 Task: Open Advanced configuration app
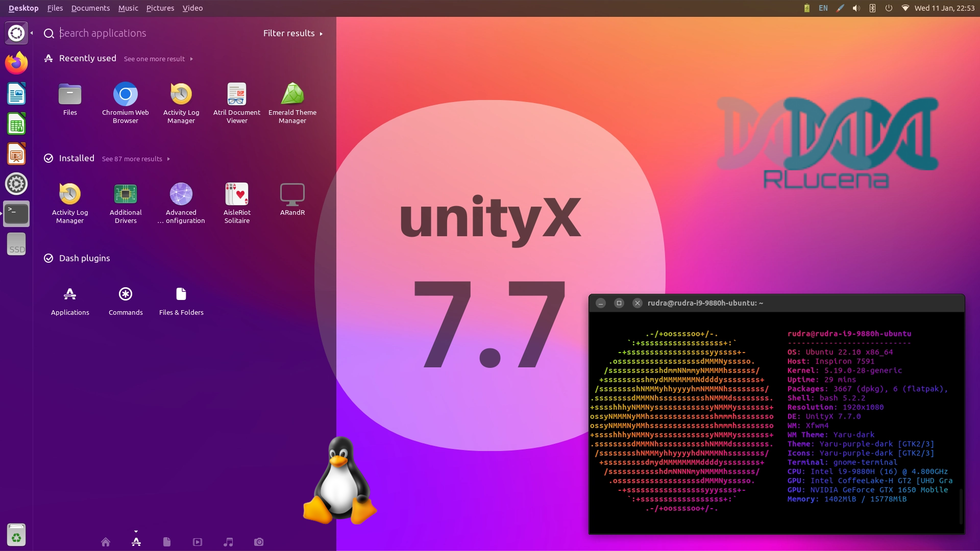click(181, 203)
